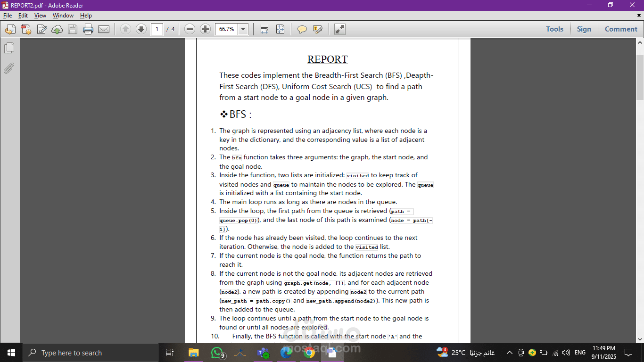Open the Help menu
Screen dimensions: 644x362
pyautogui.click(x=86, y=16)
